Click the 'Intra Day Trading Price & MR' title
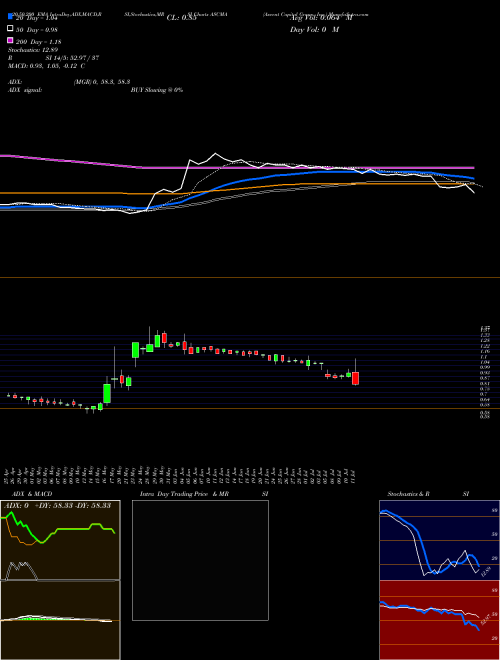The width and height of the screenshot is (500, 660). pyautogui.click(x=184, y=494)
